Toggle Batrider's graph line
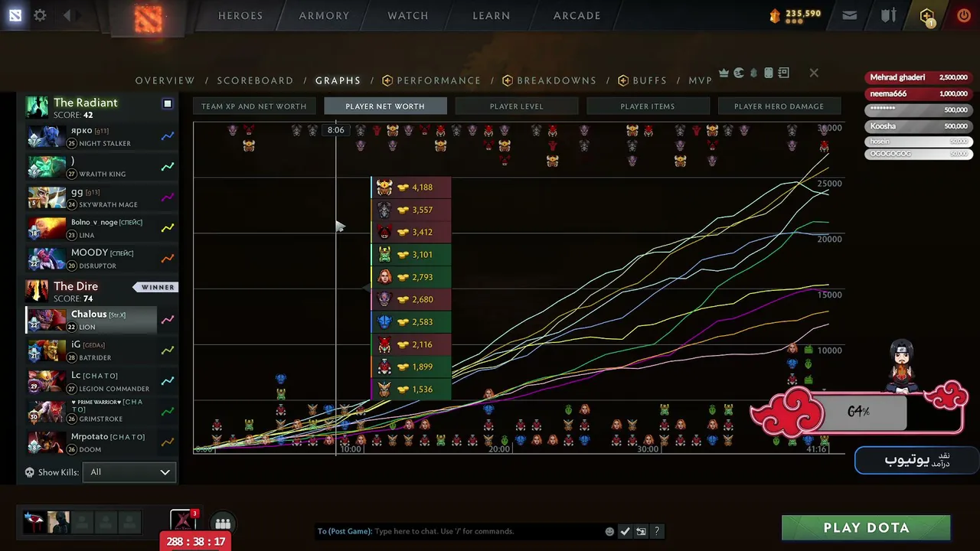The width and height of the screenshot is (980, 551). 168,350
